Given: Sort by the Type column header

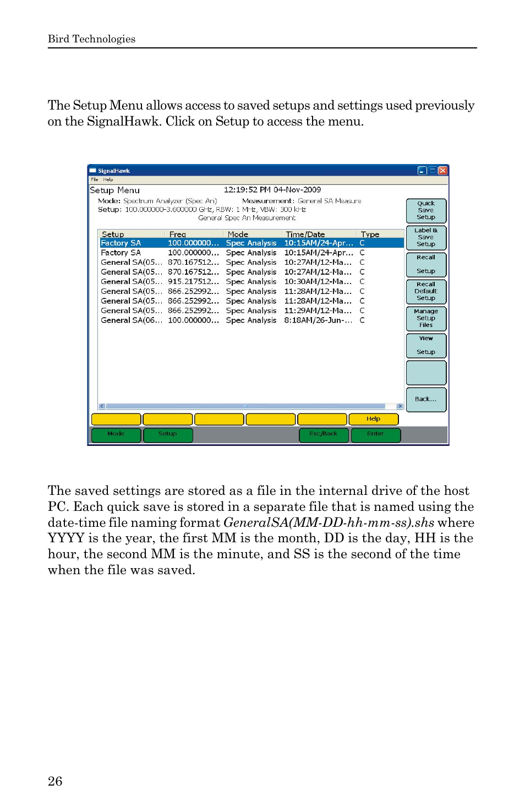Looking at the screenshot, I should click(x=380, y=234).
